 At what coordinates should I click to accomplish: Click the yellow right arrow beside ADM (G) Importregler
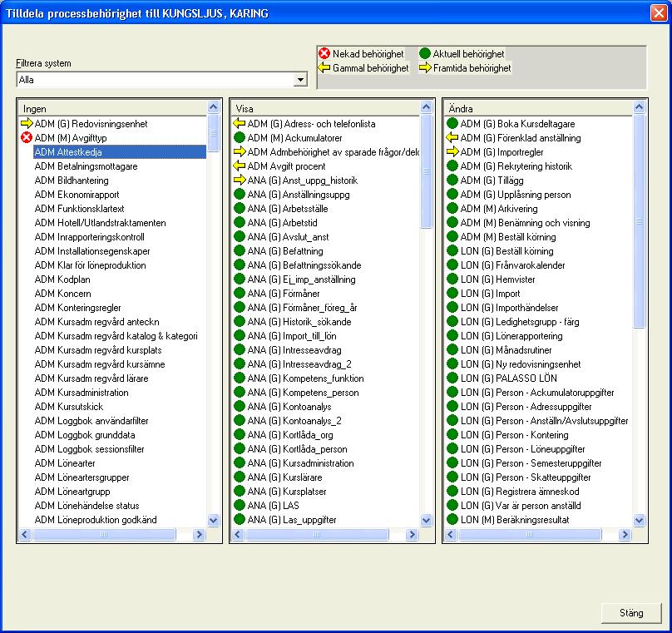tap(452, 151)
